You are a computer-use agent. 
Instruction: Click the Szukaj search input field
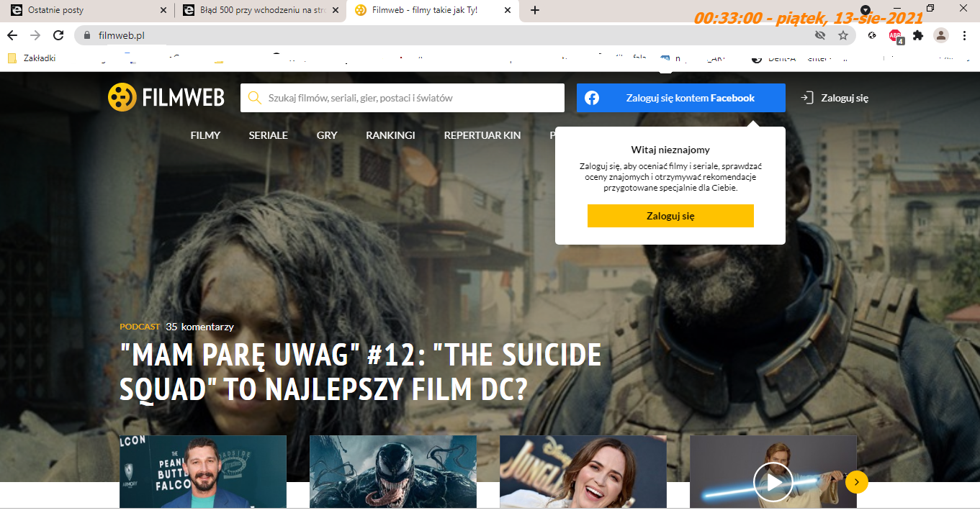403,97
